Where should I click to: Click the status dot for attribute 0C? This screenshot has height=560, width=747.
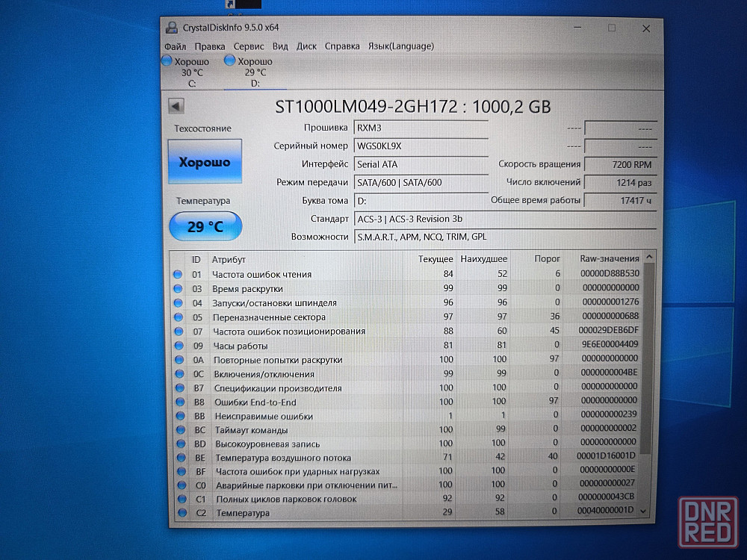[179, 374]
